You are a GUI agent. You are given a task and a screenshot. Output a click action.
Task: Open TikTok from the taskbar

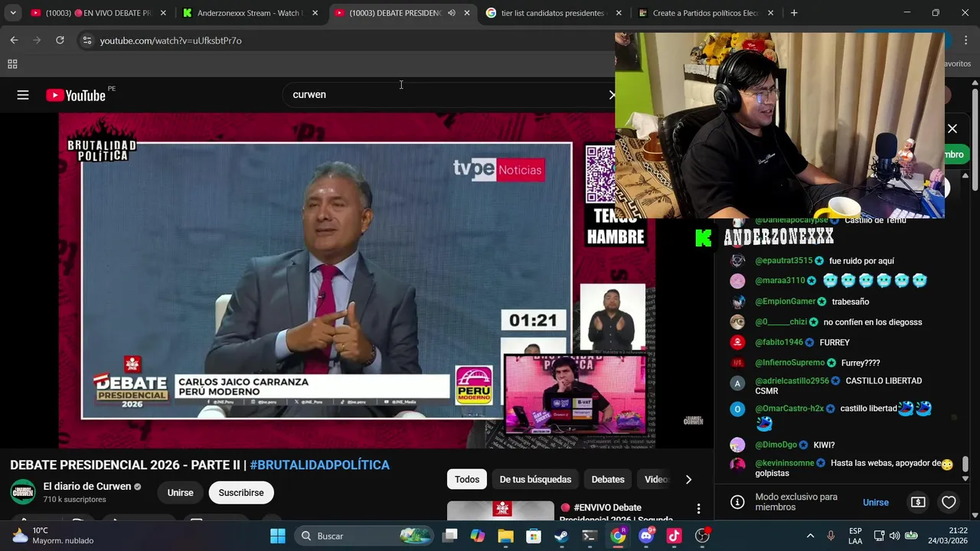coord(674,536)
